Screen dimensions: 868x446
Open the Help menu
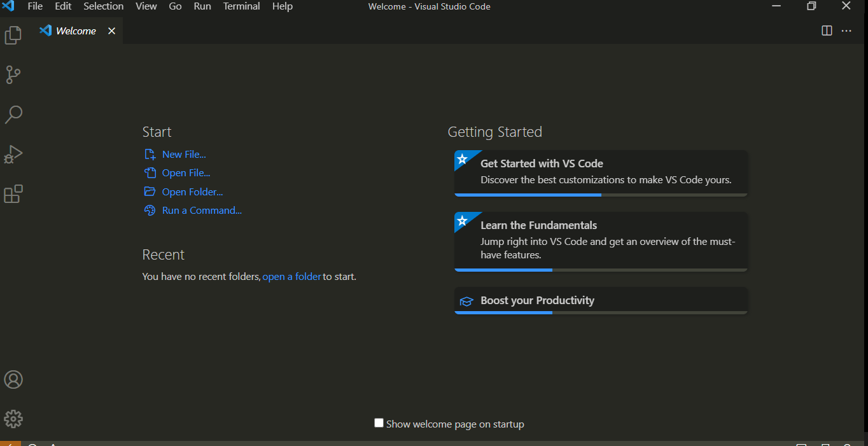point(282,6)
